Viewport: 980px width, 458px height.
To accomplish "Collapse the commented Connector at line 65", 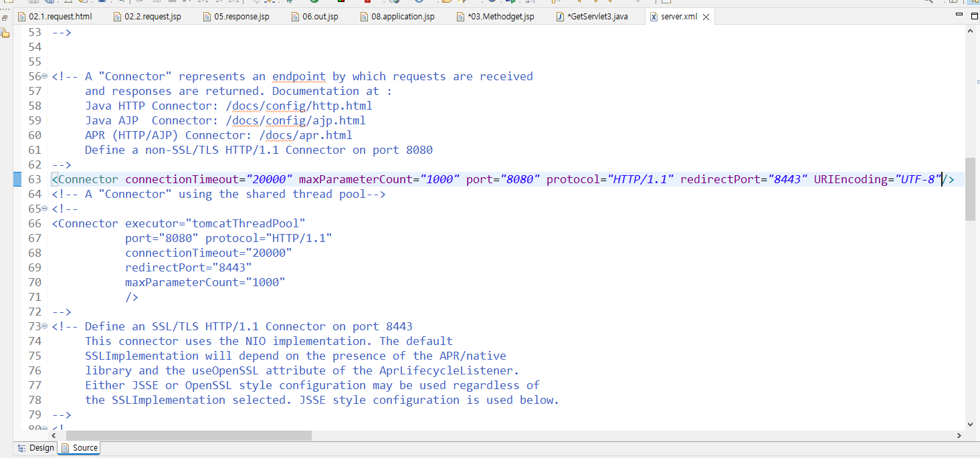I will coord(45,209).
